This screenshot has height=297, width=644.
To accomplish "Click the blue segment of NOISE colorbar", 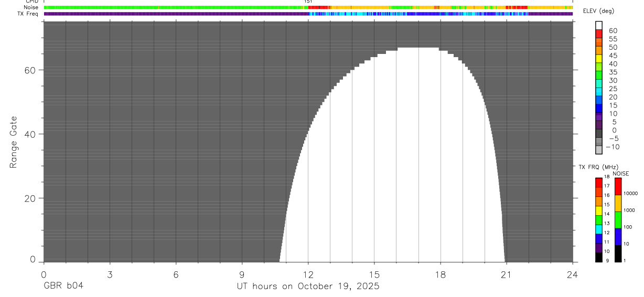I will tap(618, 237).
